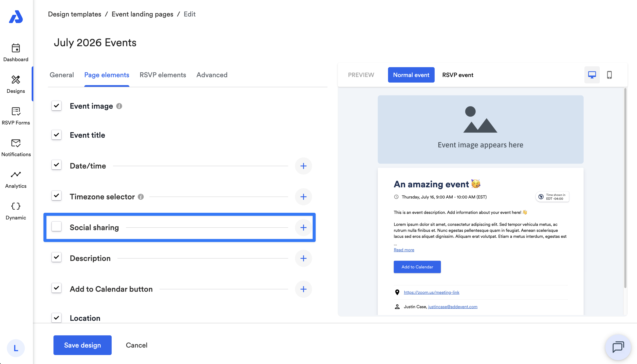Screen dimensions: 637x364
Task: Open Analytics section
Action: pos(16,179)
